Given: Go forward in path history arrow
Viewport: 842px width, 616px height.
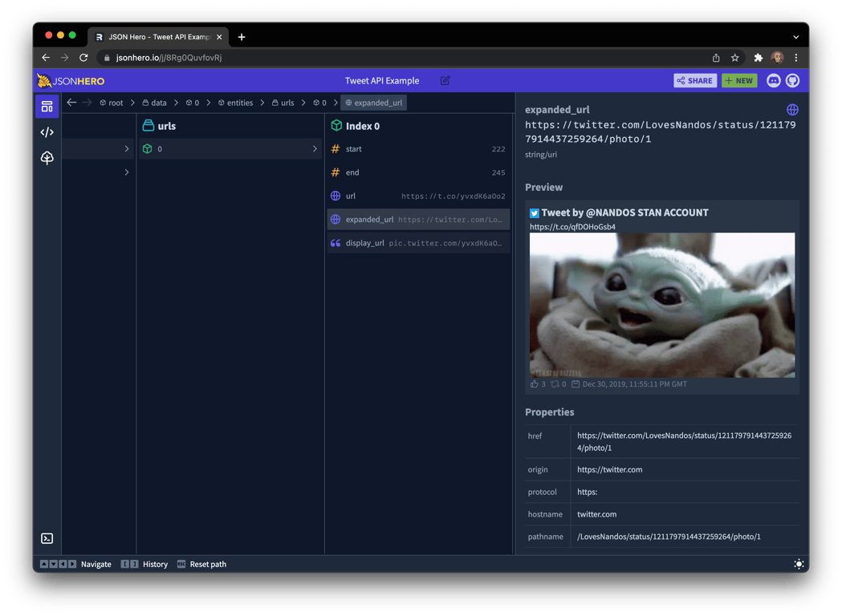Looking at the screenshot, I should [87, 103].
